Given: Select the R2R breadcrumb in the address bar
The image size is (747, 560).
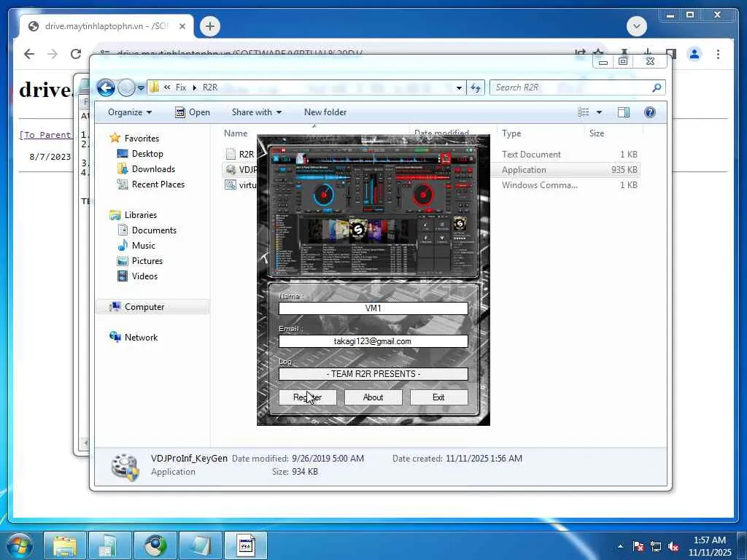Looking at the screenshot, I should [x=210, y=87].
